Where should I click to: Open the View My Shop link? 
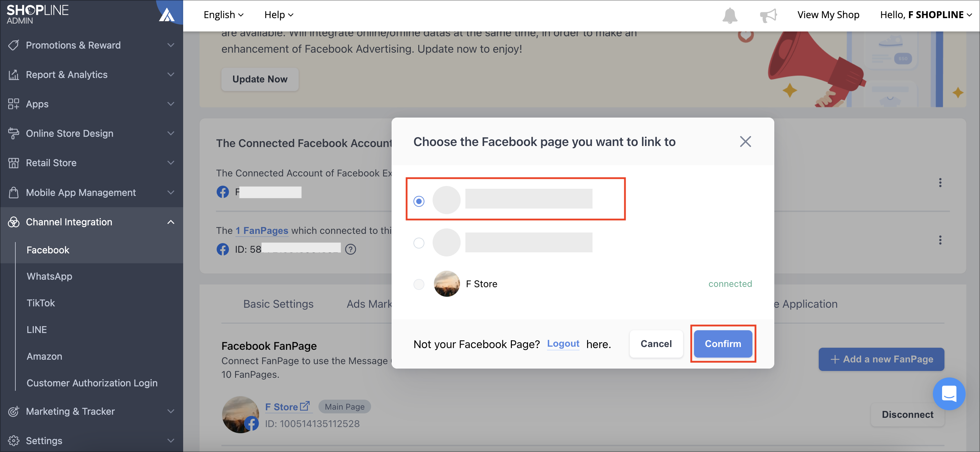point(828,14)
